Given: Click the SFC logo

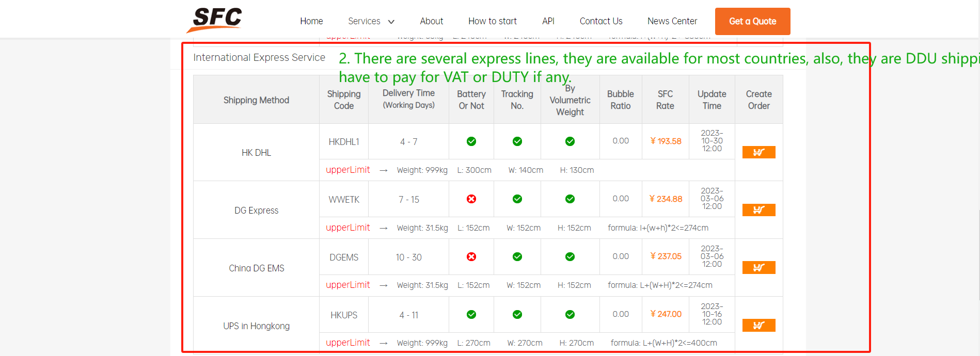Looking at the screenshot, I should click(x=215, y=20).
